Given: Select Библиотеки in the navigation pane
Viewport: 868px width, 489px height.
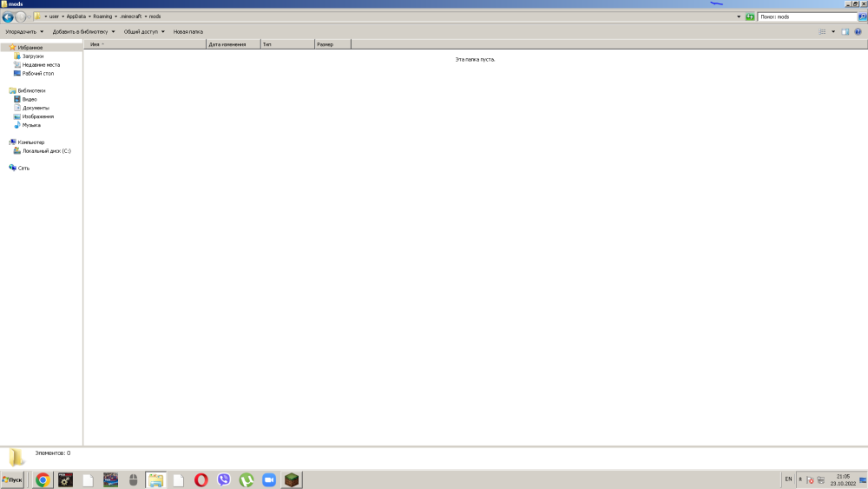Looking at the screenshot, I should pyautogui.click(x=31, y=91).
